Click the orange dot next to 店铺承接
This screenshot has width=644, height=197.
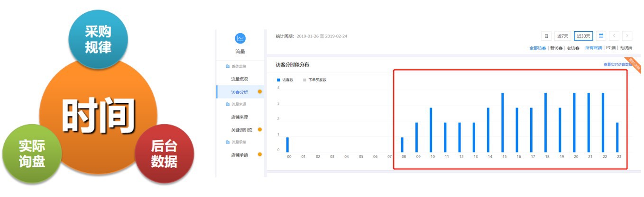tap(259, 154)
